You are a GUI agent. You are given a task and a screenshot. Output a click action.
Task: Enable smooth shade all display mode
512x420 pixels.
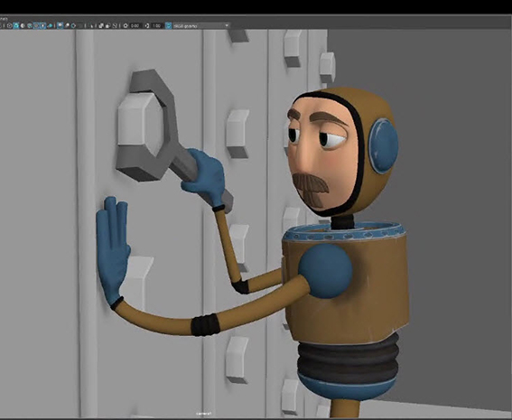click(x=16, y=26)
